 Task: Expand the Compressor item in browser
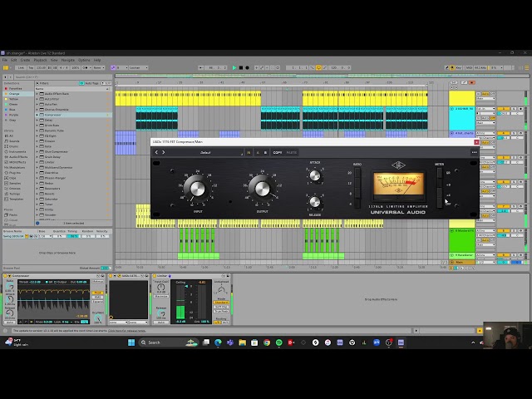point(37,115)
